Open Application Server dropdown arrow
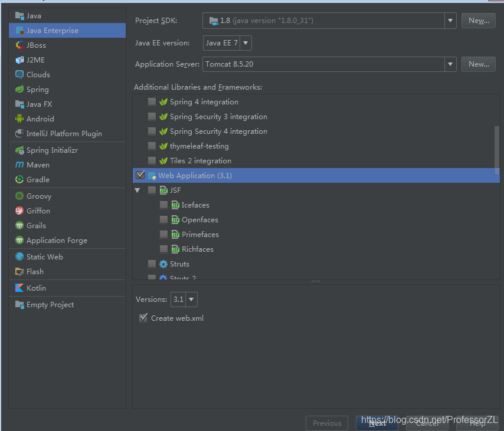Screen dimensions: 504x431 tap(450, 64)
